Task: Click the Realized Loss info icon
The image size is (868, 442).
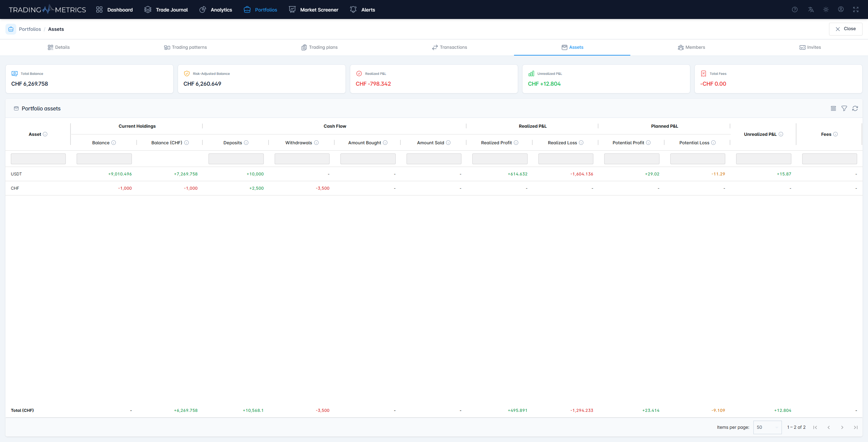Action: pos(581,143)
